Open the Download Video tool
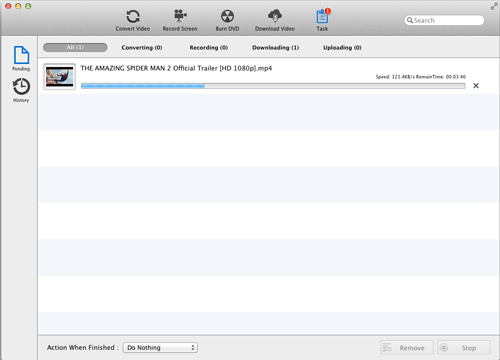Image resolution: width=500 pixels, height=360 pixels. tap(275, 20)
